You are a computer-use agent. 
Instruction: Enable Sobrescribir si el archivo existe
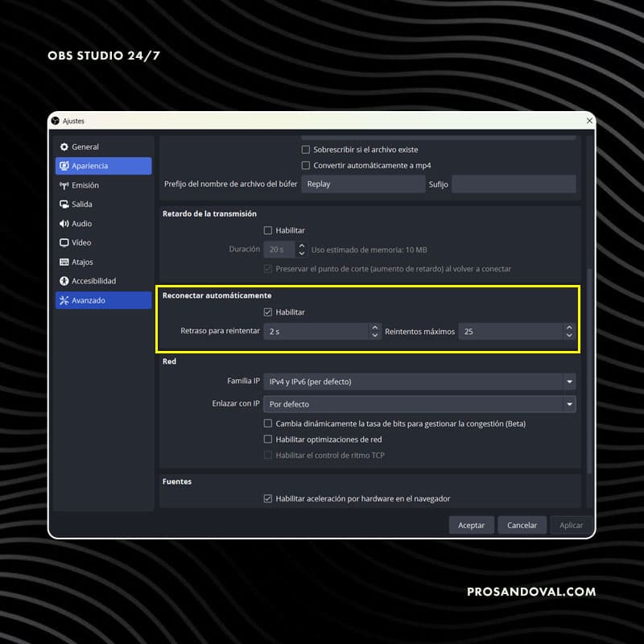point(306,150)
